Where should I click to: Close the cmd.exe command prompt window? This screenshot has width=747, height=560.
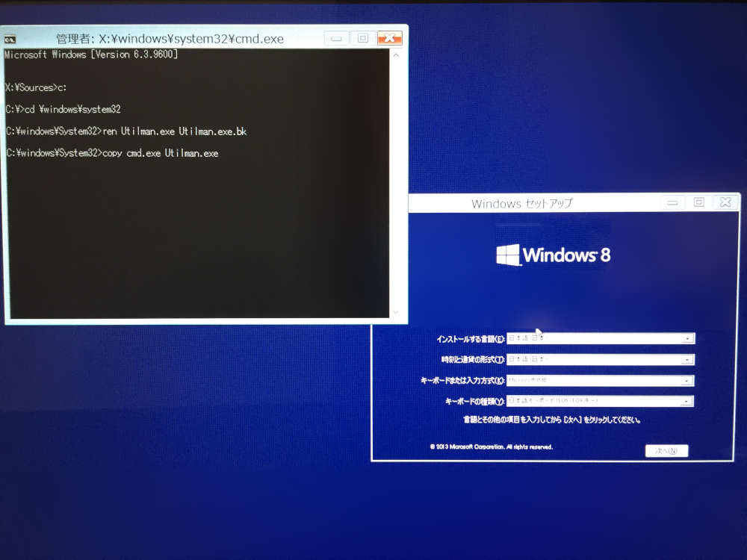point(390,38)
